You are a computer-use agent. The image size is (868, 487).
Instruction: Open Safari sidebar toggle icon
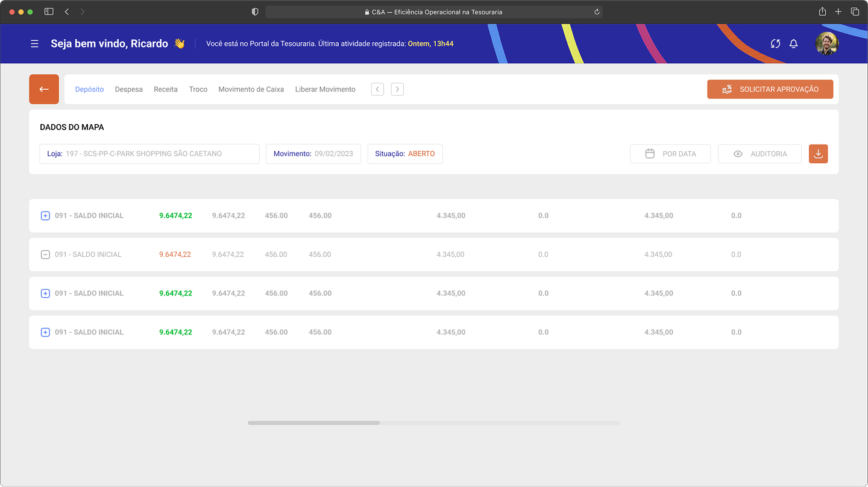pos(49,11)
